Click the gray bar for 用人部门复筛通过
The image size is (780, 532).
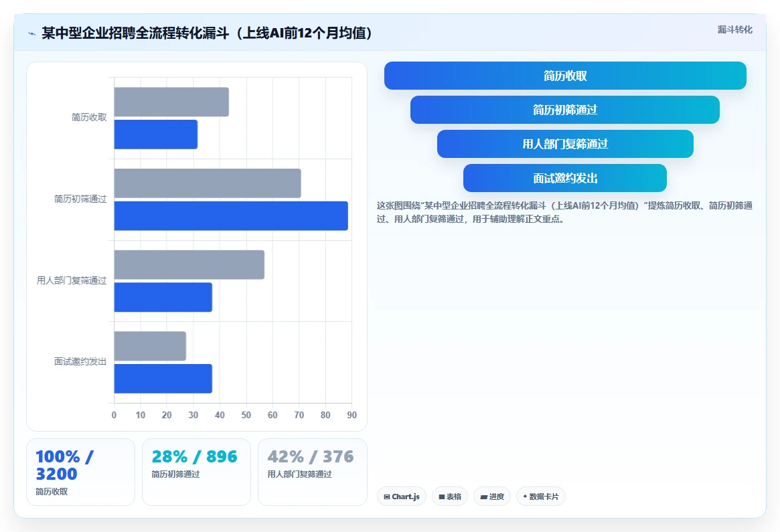[x=189, y=264]
